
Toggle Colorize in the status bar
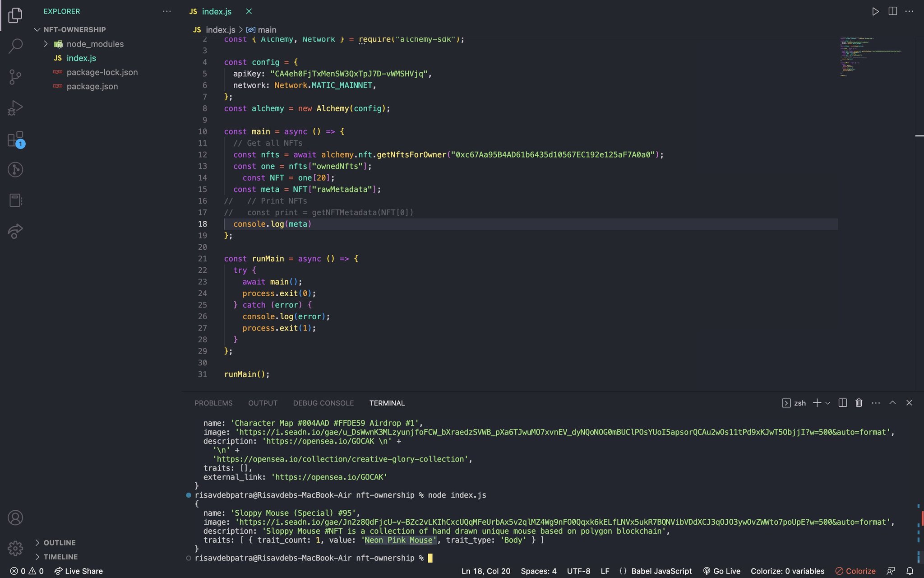click(x=855, y=571)
